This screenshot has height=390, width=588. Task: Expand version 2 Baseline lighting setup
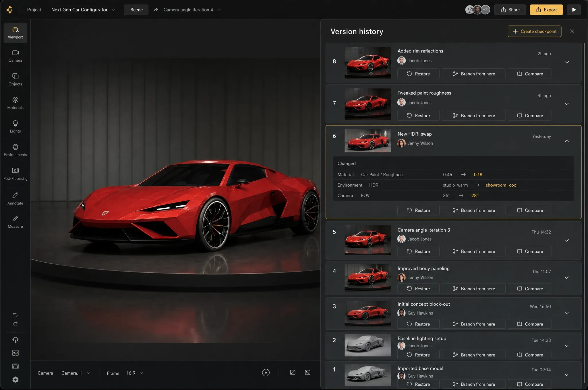(566, 346)
